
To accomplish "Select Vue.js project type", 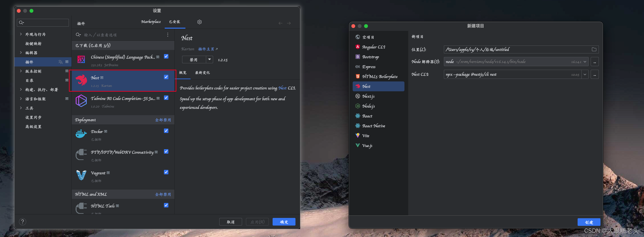I will tap(378, 145).
